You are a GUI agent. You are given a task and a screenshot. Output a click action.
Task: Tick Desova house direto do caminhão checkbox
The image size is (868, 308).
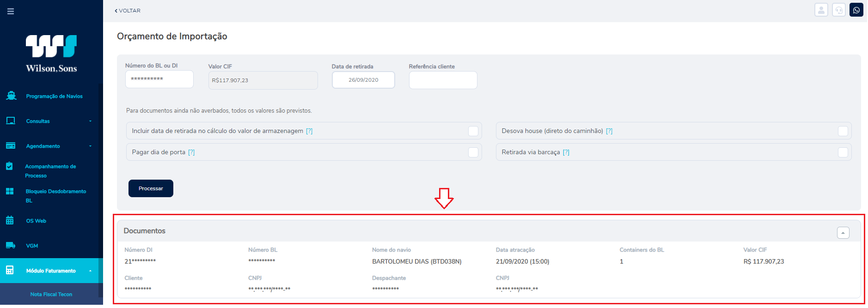coord(843,131)
